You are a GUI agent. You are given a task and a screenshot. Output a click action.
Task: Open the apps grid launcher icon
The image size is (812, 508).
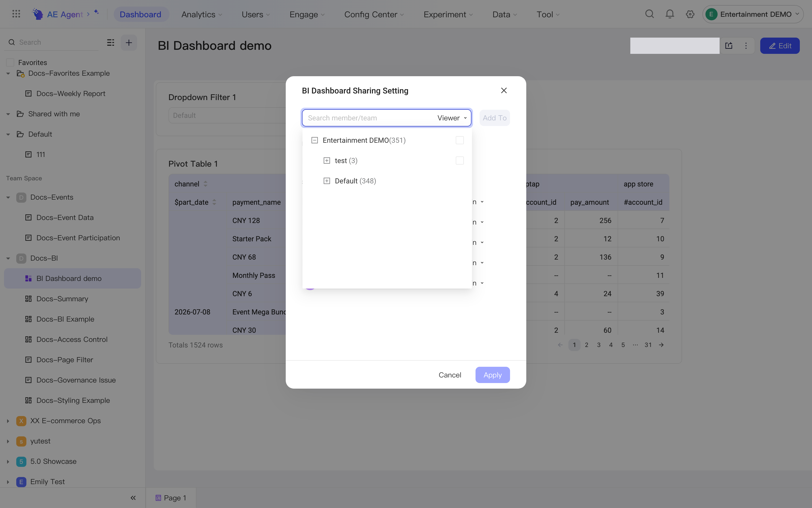[16, 14]
